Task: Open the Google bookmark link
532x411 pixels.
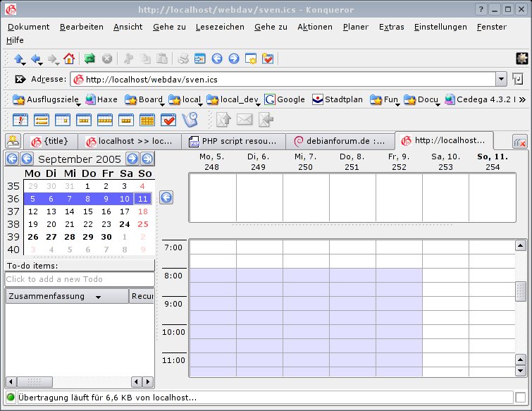Action: [285, 99]
